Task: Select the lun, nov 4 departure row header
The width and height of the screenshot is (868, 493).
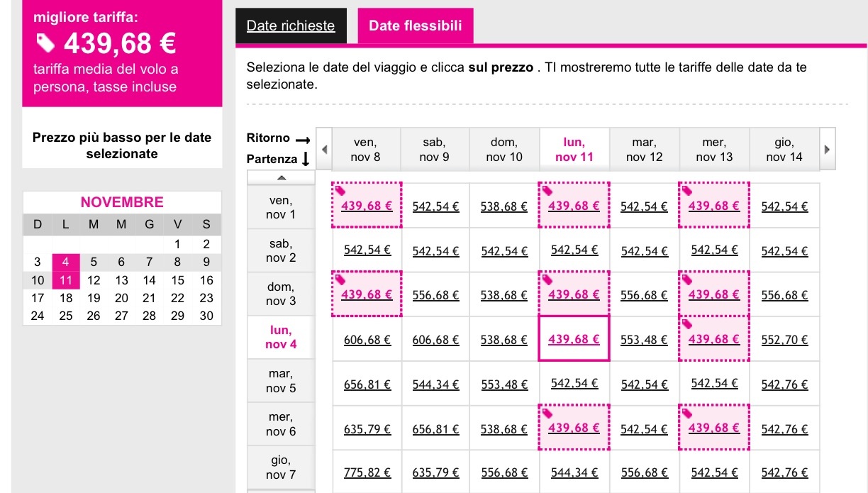Action: [x=281, y=338]
